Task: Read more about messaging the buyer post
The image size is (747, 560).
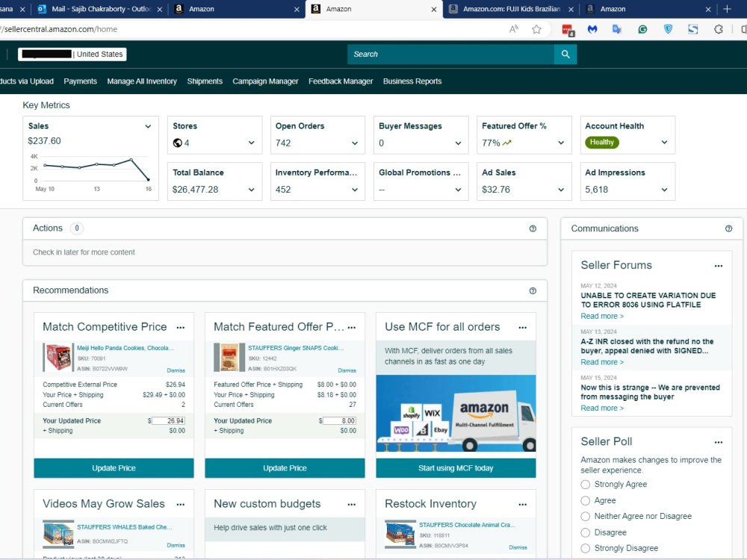Action: pyautogui.click(x=602, y=408)
